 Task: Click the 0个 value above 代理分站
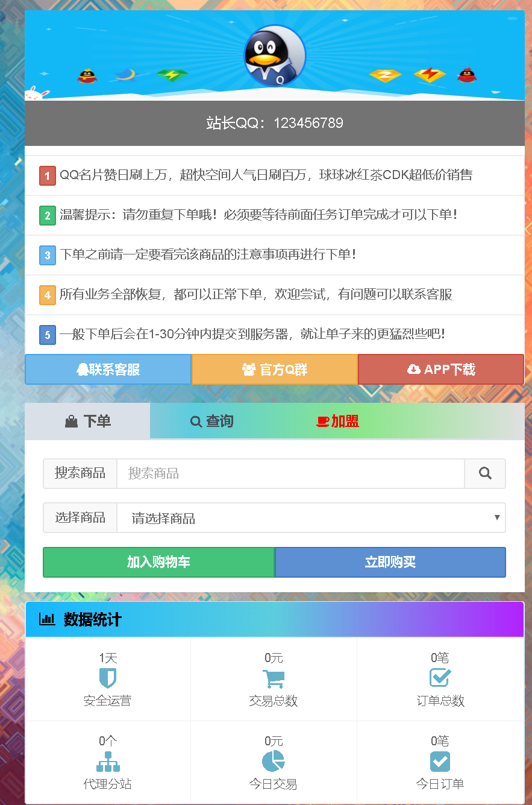coord(108,741)
